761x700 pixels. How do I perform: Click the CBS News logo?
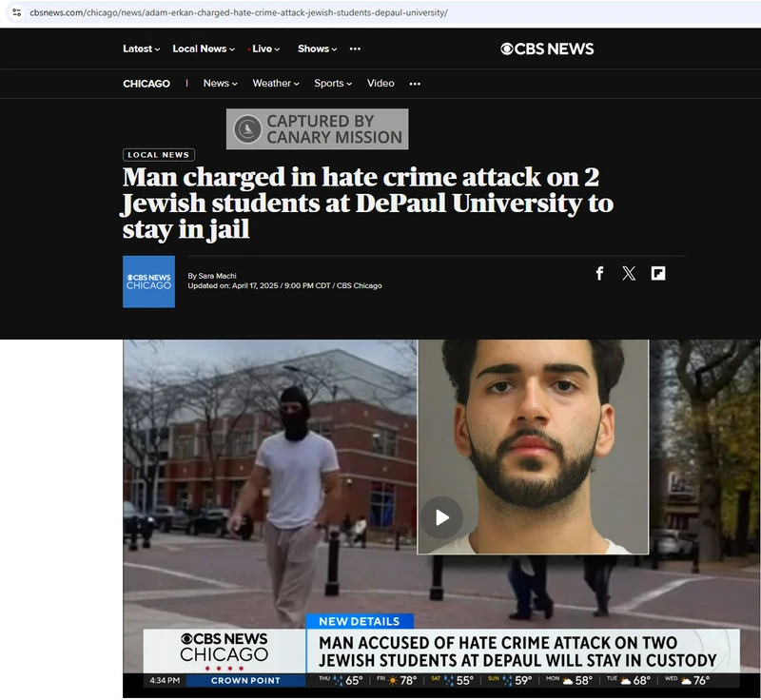(x=547, y=49)
